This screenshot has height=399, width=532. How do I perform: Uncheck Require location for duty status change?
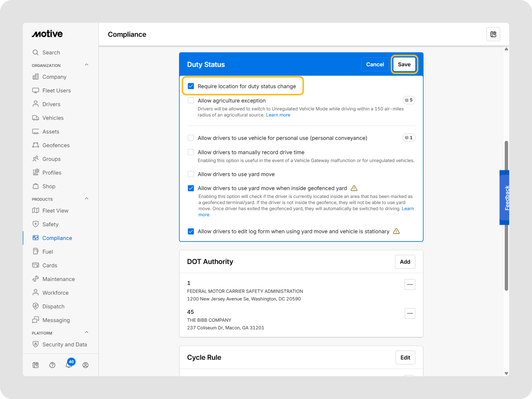(191, 86)
